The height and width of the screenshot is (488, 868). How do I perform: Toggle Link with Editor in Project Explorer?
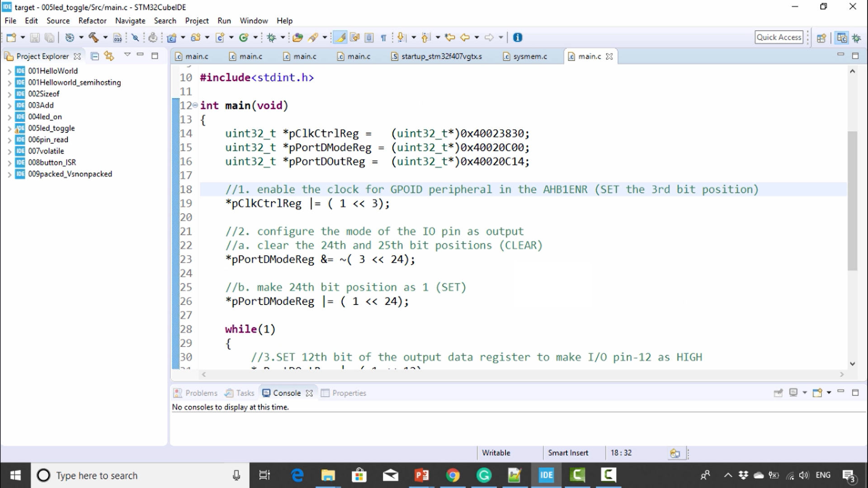pyautogui.click(x=109, y=56)
